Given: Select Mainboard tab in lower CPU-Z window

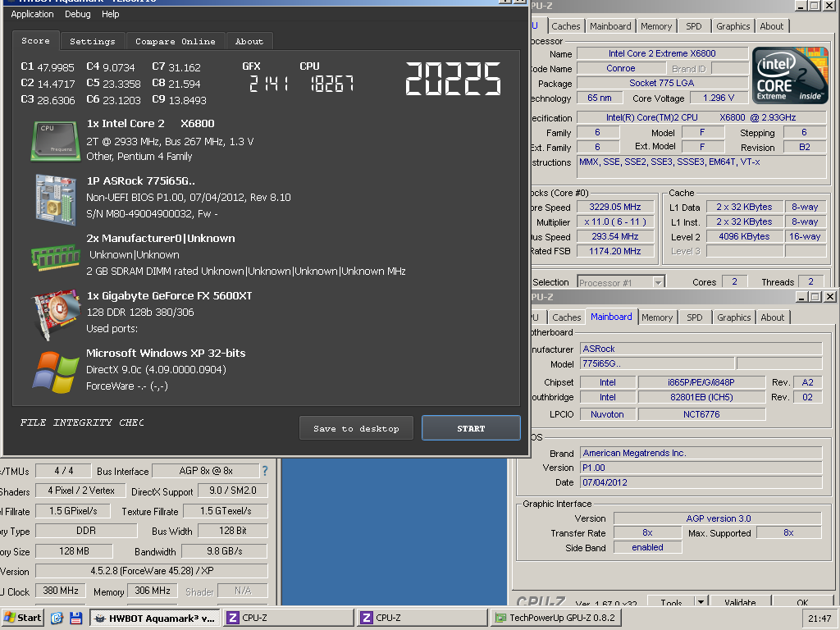Looking at the screenshot, I should (611, 317).
